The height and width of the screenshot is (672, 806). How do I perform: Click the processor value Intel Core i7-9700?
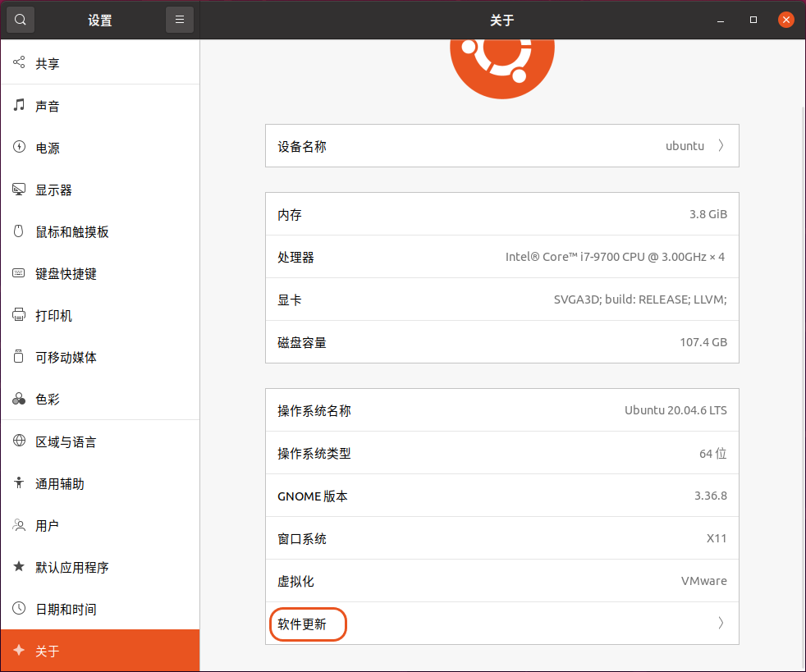point(615,257)
